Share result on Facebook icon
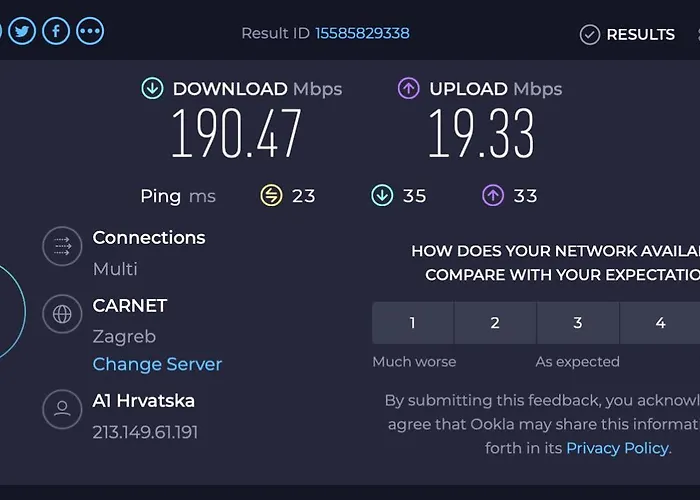Viewport: 700px width, 500px height. (x=56, y=31)
